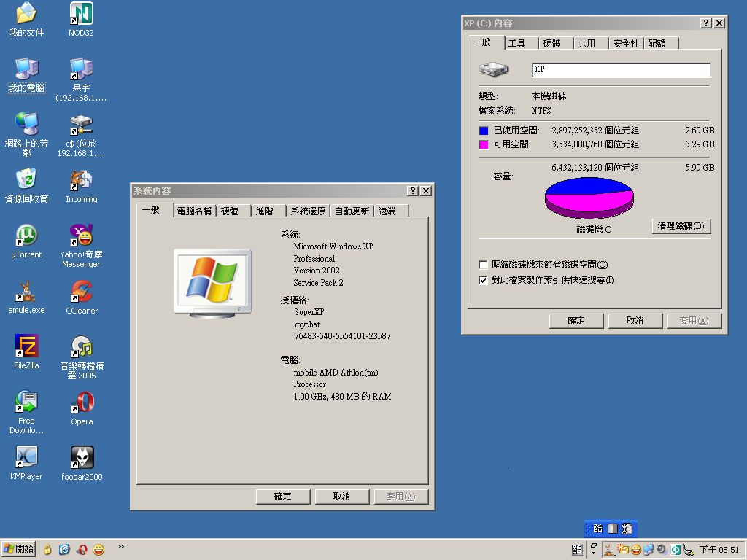Click the help ? button in XP (C:) 內容 title bar
The width and height of the screenshot is (747, 560).
[x=706, y=23]
